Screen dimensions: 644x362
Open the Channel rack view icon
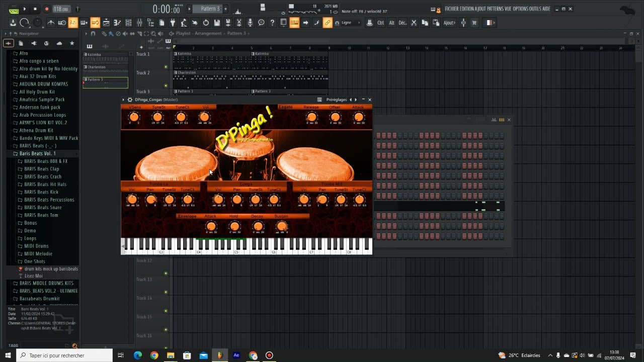click(128, 23)
